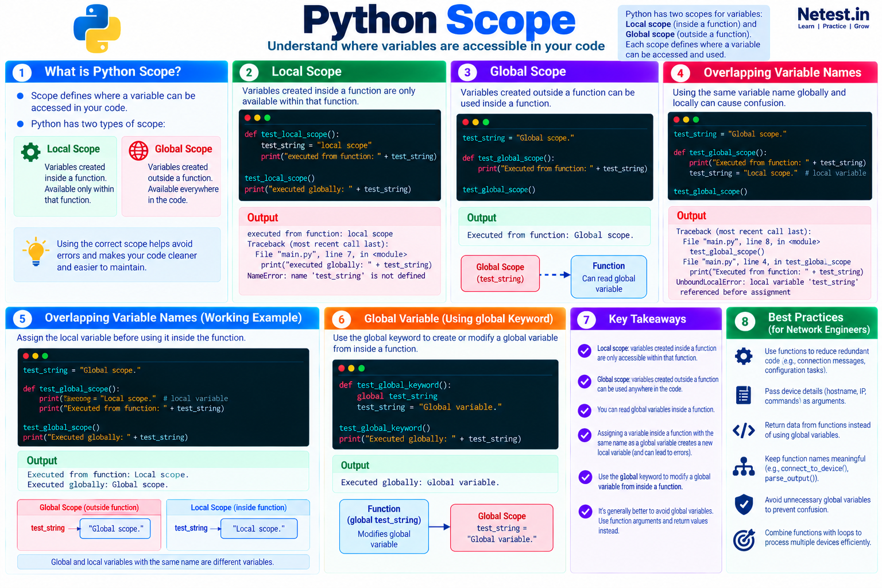The height and width of the screenshot is (588, 882).
Task: Click the note 'Global and local variables with the same name are different variables.'
Action: pos(163,562)
